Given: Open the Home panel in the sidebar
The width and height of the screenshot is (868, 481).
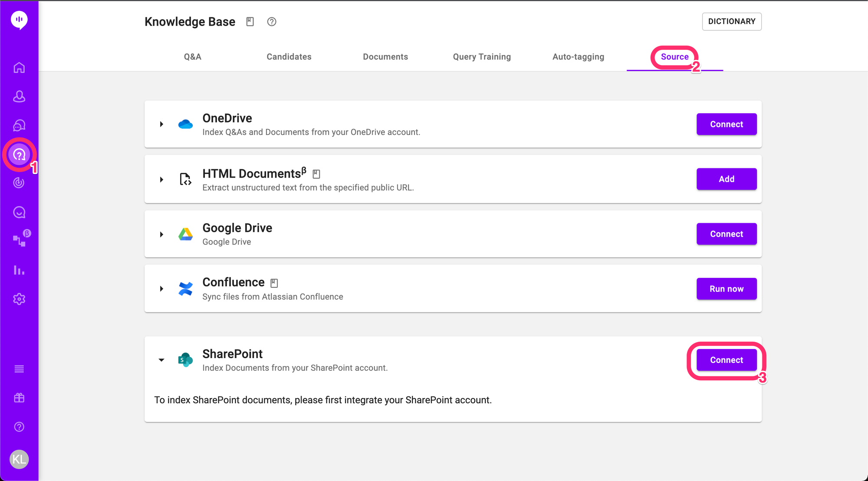Looking at the screenshot, I should pyautogui.click(x=19, y=68).
